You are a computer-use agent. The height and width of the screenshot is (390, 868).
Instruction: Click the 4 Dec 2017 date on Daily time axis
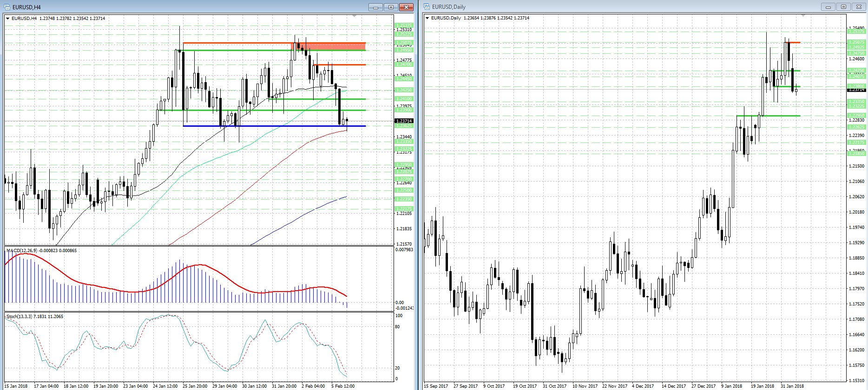(x=643, y=386)
